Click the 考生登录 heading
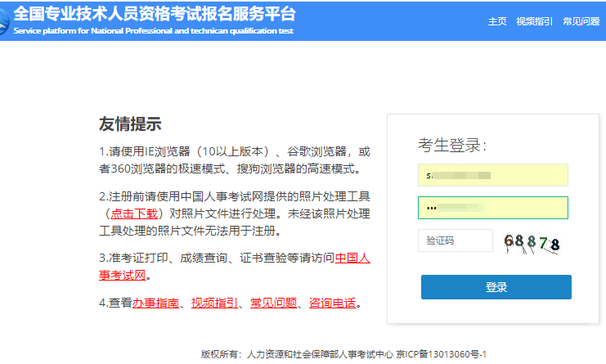Screen dimensions: 606x364 point(452,146)
